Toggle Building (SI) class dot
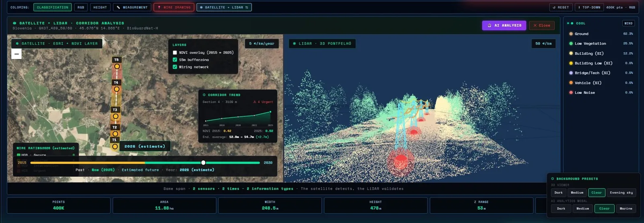This screenshot has width=644, height=223. pyautogui.click(x=571, y=53)
